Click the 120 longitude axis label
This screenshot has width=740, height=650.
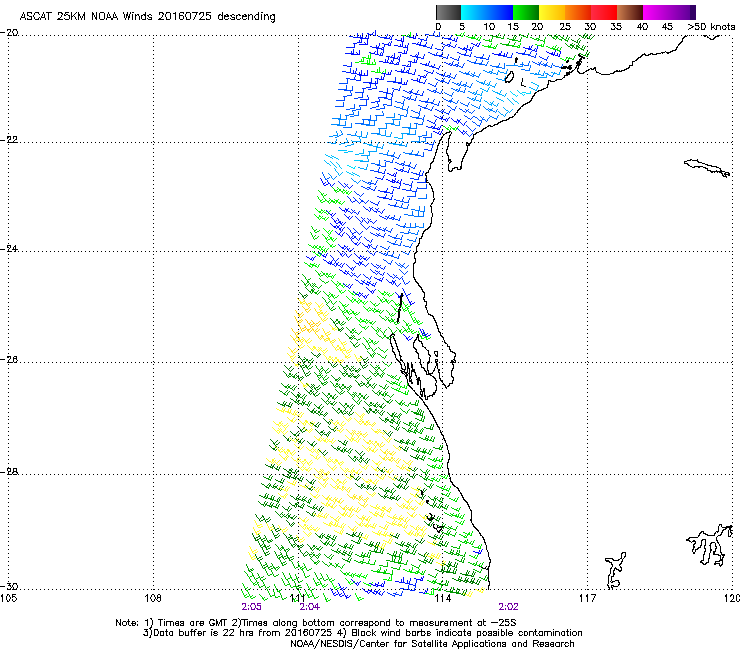(x=732, y=598)
